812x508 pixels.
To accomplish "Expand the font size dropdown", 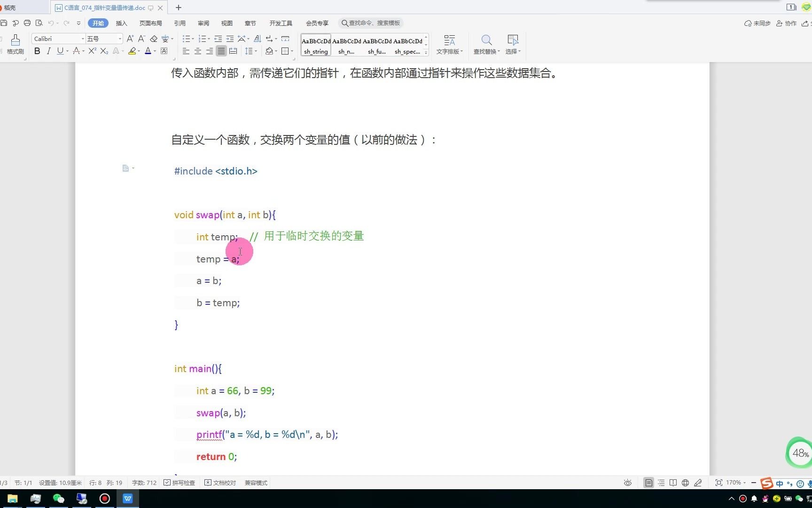I will (x=119, y=38).
